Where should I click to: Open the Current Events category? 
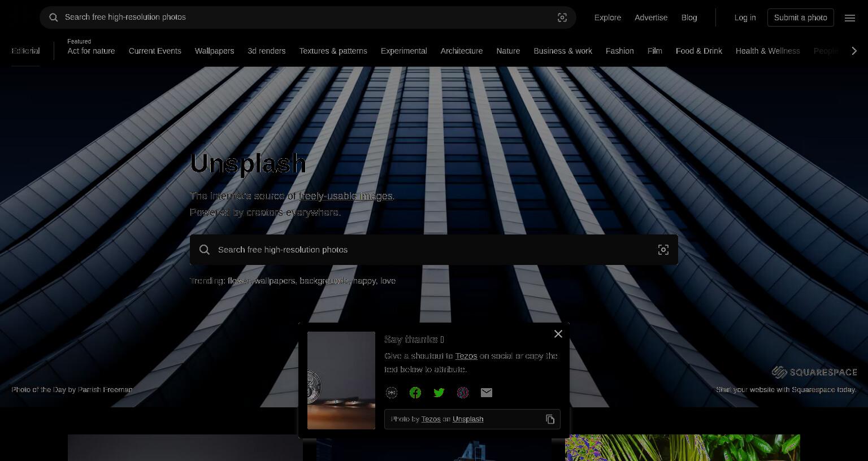[155, 51]
